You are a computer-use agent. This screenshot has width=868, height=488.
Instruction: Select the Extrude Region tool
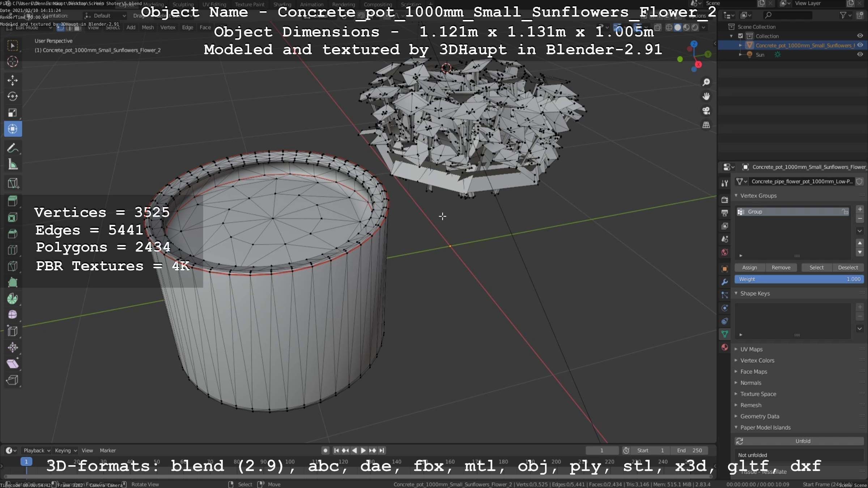click(13, 201)
